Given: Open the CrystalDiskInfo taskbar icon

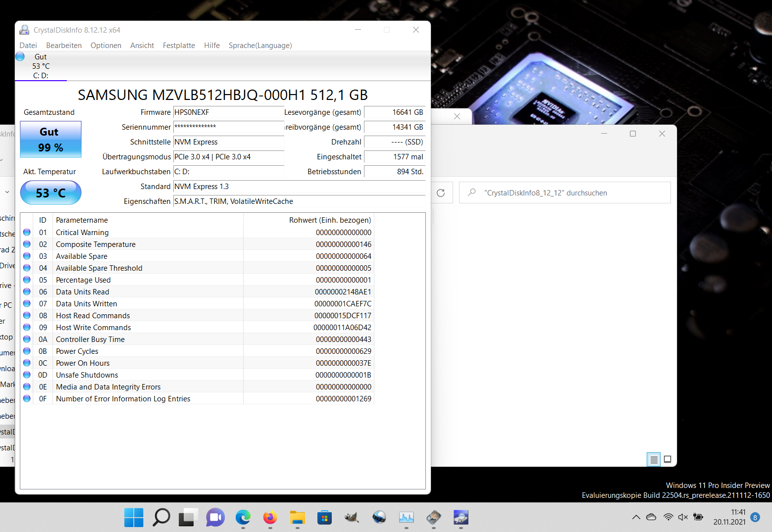Looking at the screenshot, I should click(x=461, y=518).
